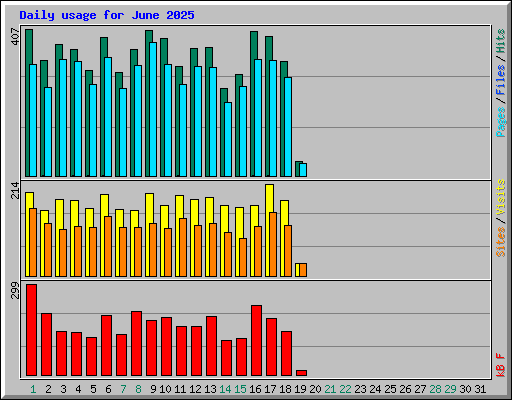This screenshot has width=512, height=400.
Task: Click day label '17' on the x-axis
Action: click(x=270, y=389)
